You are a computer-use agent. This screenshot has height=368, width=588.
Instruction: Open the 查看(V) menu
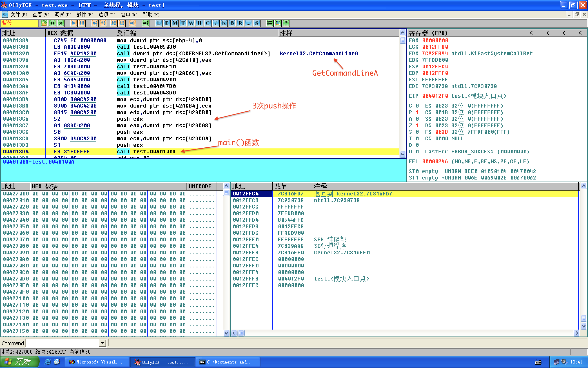point(41,15)
